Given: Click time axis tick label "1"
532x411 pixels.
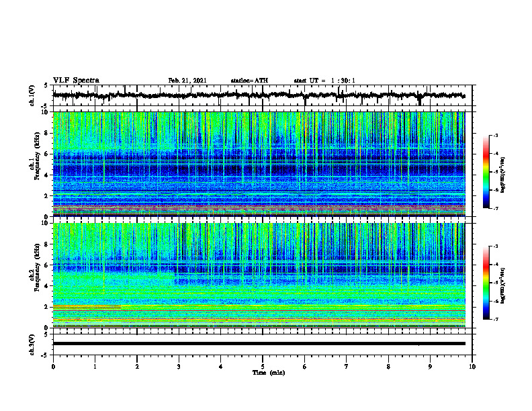Looking at the screenshot, I should click(95, 367).
